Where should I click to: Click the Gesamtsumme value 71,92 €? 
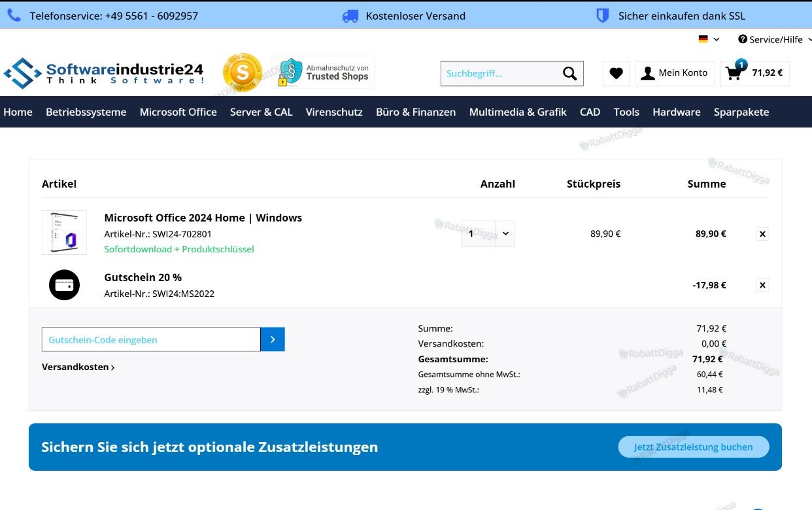(708, 359)
